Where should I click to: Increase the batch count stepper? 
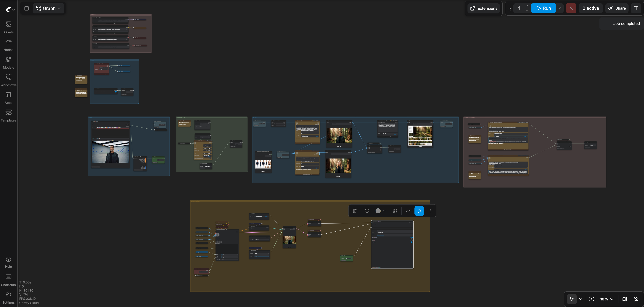[x=527, y=6]
